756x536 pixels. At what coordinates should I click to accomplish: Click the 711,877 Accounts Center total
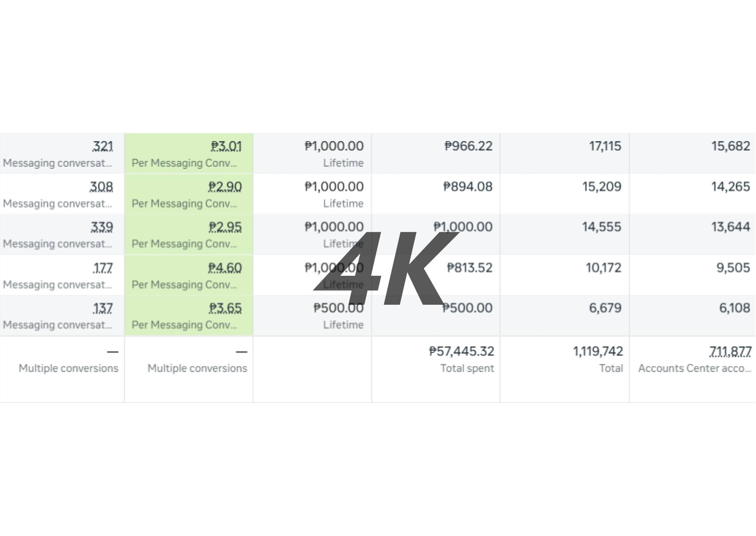click(730, 352)
